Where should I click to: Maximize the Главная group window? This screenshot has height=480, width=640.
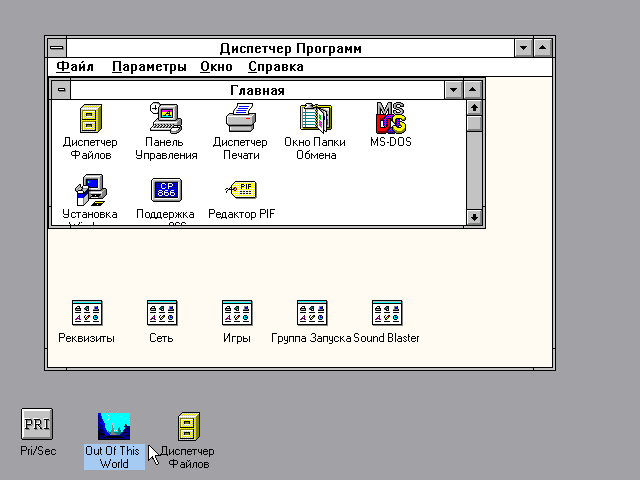472,90
